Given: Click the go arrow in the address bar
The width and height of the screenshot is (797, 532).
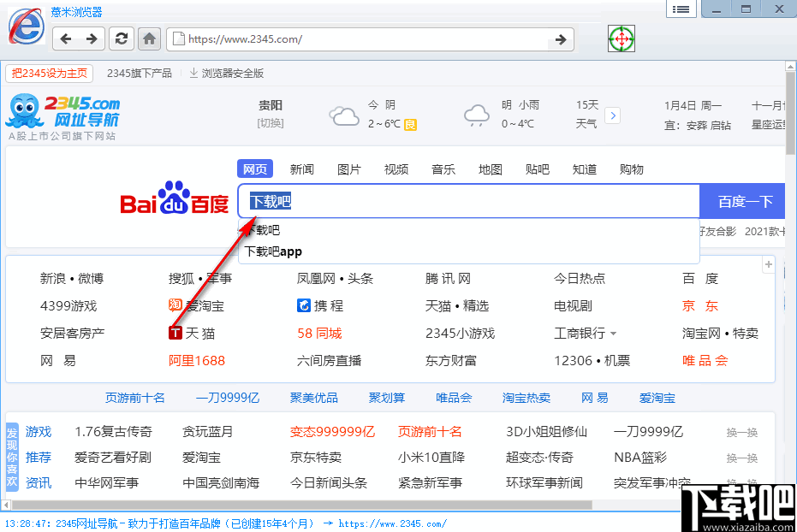Looking at the screenshot, I should 560,39.
